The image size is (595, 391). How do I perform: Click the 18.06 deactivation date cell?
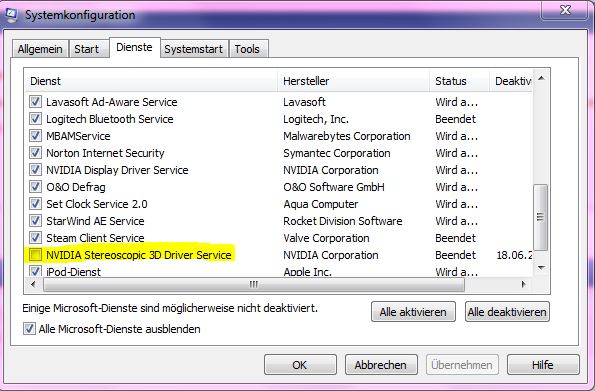(514, 255)
